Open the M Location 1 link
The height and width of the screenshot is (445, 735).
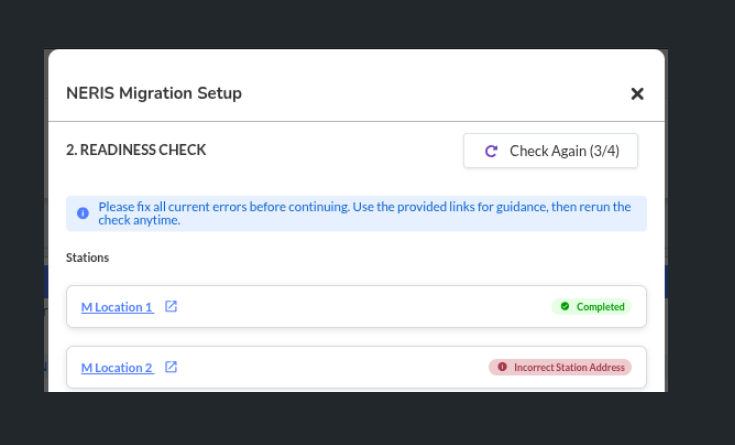(117, 307)
